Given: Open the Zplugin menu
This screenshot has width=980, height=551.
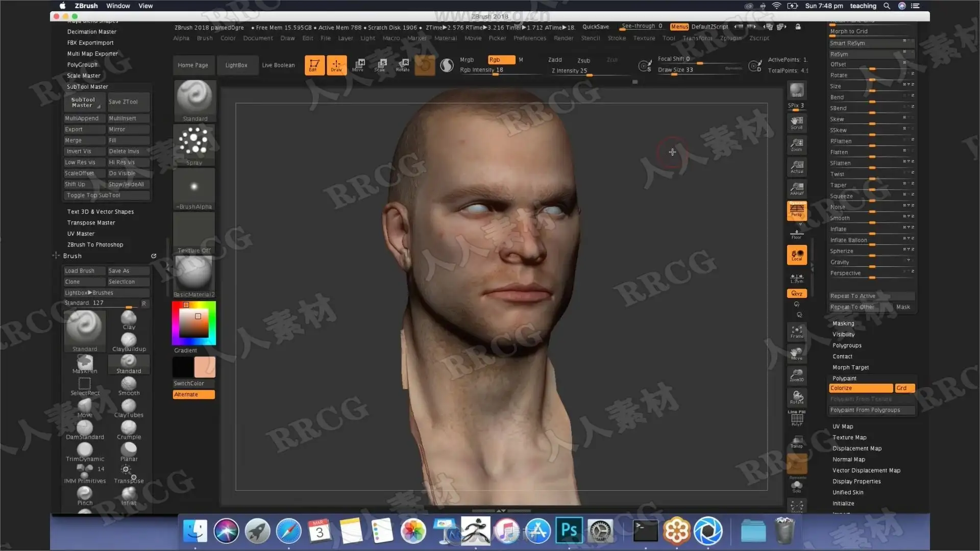Looking at the screenshot, I should tap(730, 38).
